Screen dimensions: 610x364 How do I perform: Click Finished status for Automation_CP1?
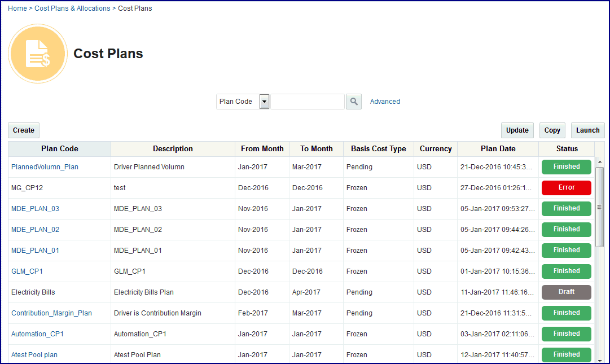click(x=567, y=334)
